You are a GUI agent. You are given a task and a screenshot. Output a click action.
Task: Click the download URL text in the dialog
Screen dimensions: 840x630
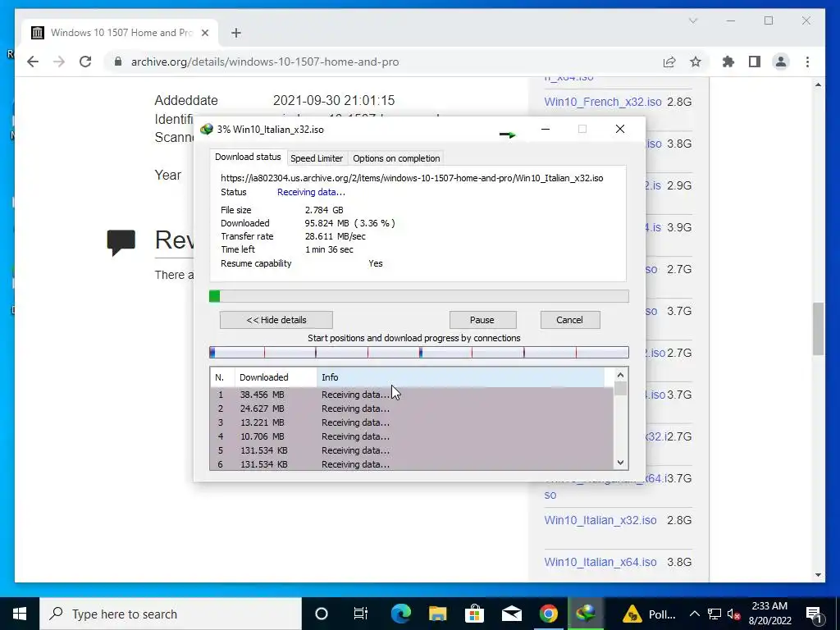pyautogui.click(x=412, y=178)
